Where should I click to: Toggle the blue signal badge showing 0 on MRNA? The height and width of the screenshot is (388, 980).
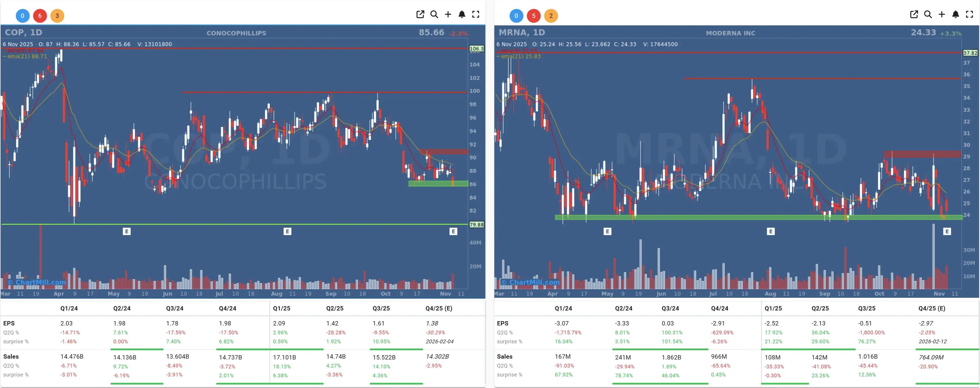[x=516, y=16]
